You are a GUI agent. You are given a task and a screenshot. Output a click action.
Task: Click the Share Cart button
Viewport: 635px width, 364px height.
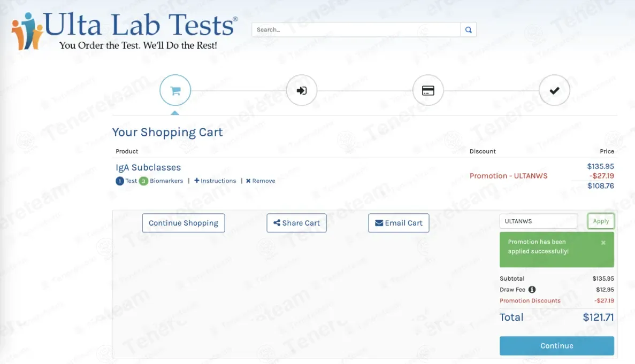[x=296, y=223]
